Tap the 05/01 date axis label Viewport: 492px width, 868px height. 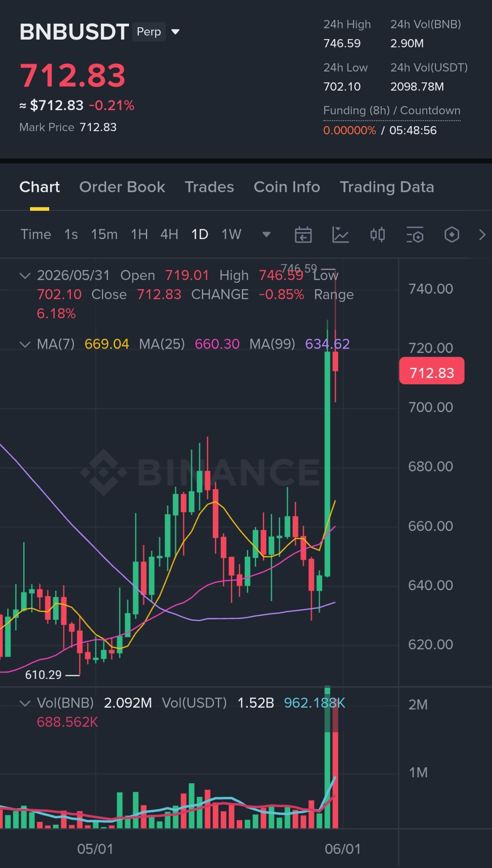[x=95, y=849]
